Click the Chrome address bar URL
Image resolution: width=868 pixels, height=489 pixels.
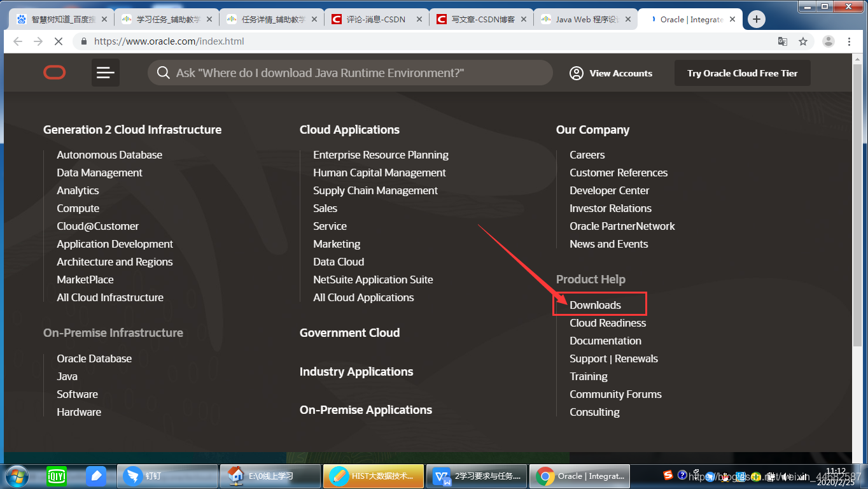pyautogui.click(x=169, y=41)
